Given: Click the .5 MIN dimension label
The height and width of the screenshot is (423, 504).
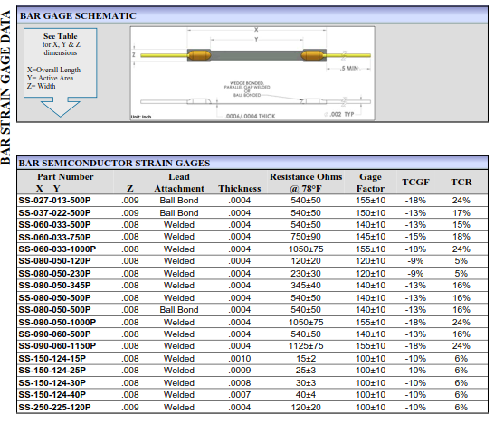Looking at the screenshot, I should [x=349, y=68].
